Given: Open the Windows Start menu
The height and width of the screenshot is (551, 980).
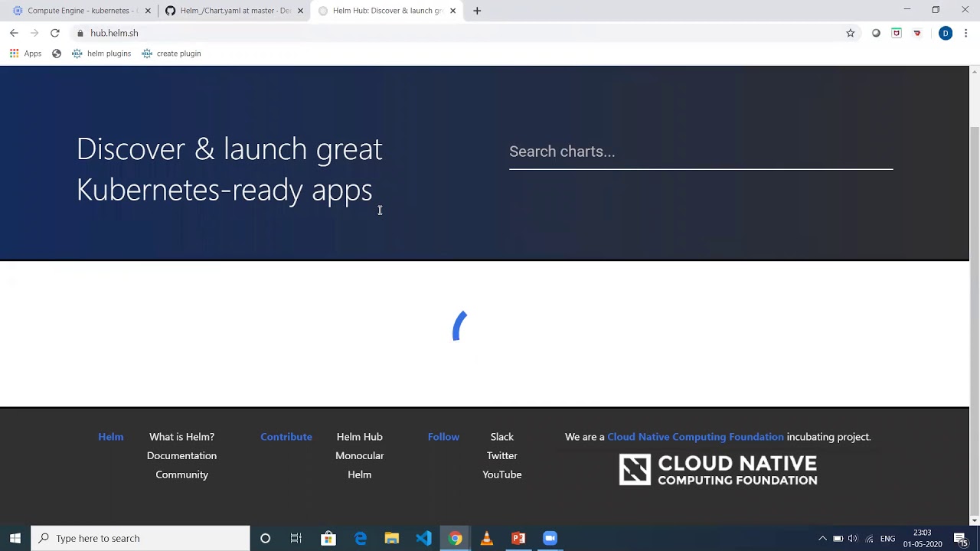Looking at the screenshot, I should 15,538.
